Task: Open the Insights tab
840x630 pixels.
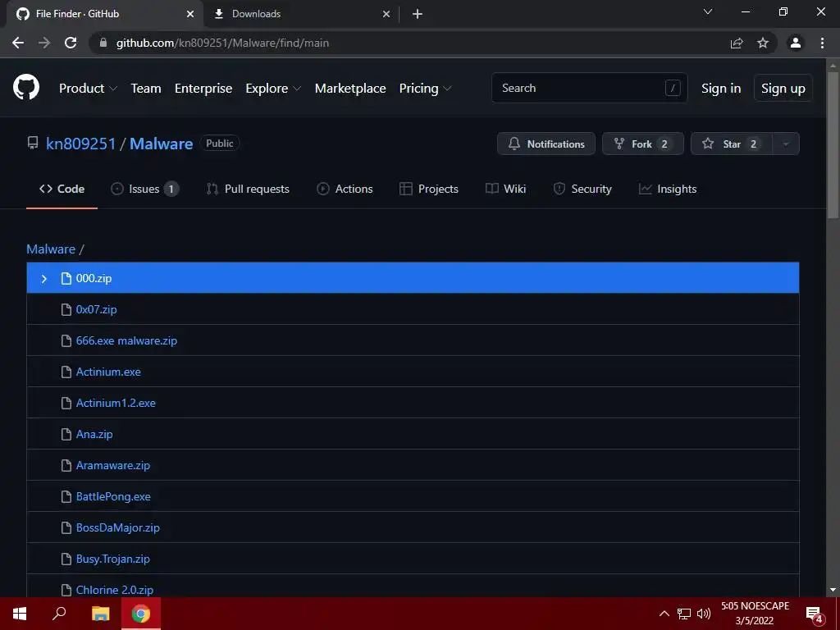Action: tap(668, 189)
